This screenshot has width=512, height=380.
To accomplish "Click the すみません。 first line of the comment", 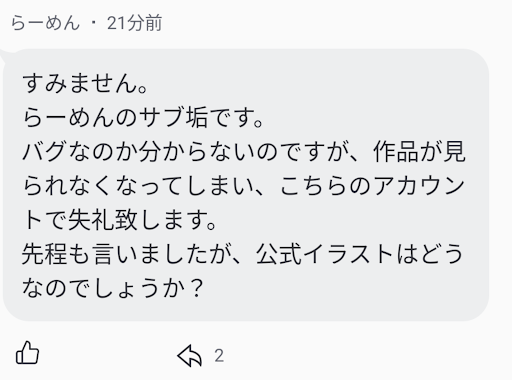I will pos(85,83).
